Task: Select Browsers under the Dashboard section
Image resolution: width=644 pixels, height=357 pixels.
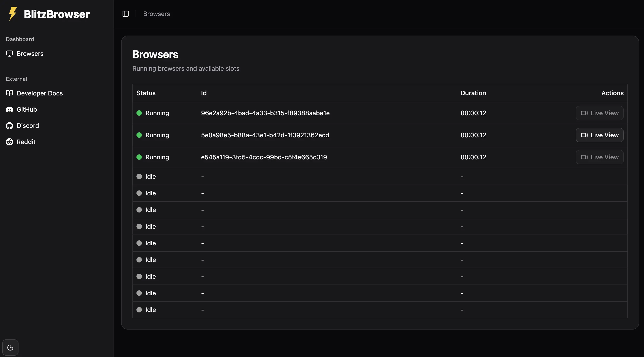Action: 30,54
